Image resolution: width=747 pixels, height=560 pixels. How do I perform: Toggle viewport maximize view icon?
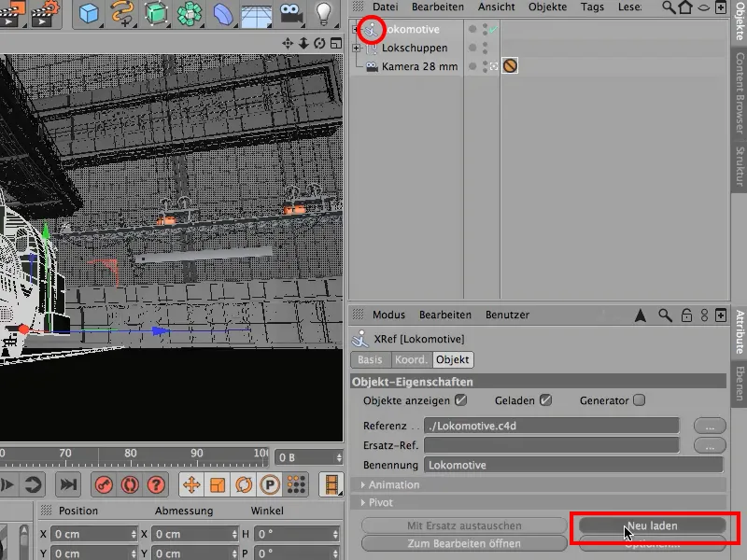click(x=336, y=43)
